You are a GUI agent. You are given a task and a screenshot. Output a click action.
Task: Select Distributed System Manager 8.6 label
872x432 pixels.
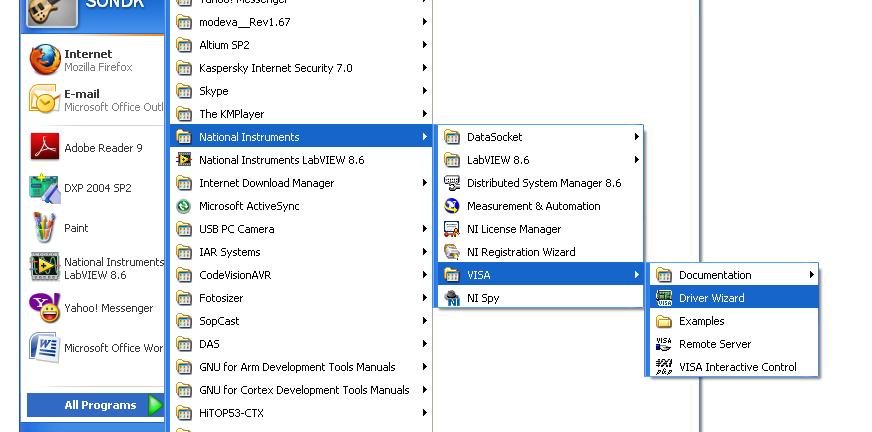coord(544,183)
